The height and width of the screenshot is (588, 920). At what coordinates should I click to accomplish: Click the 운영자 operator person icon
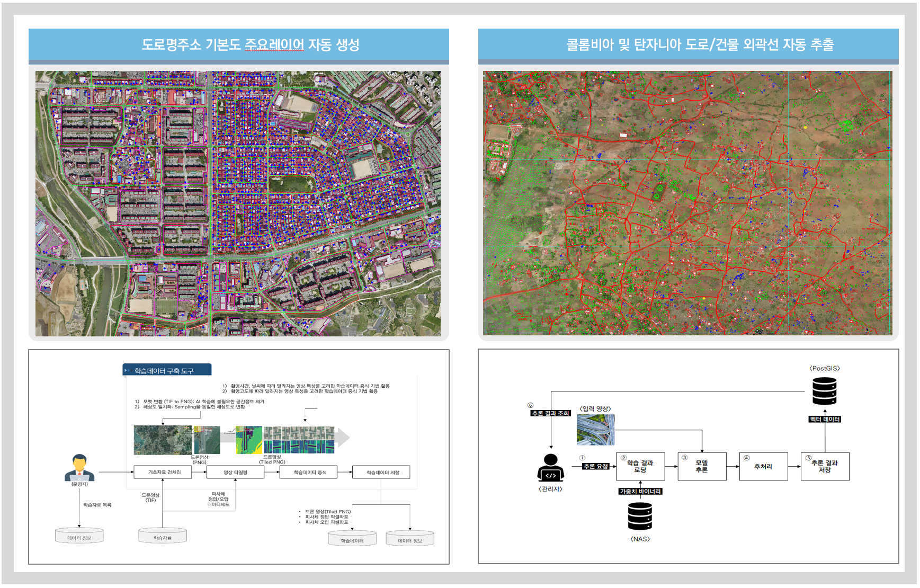79,467
